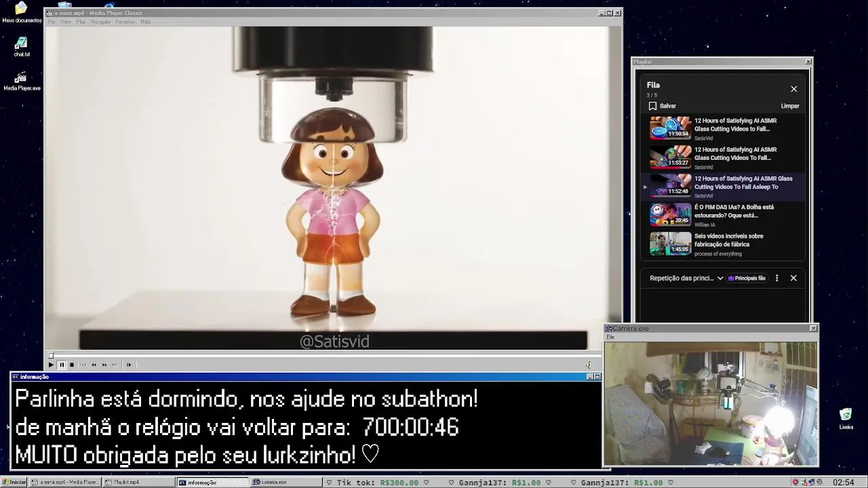Close the Camera.exe window
The height and width of the screenshot is (488, 868).
click(814, 328)
